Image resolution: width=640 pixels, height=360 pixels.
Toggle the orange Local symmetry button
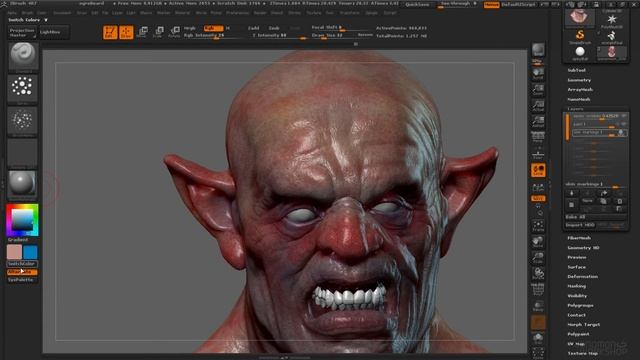pos(538,170)
